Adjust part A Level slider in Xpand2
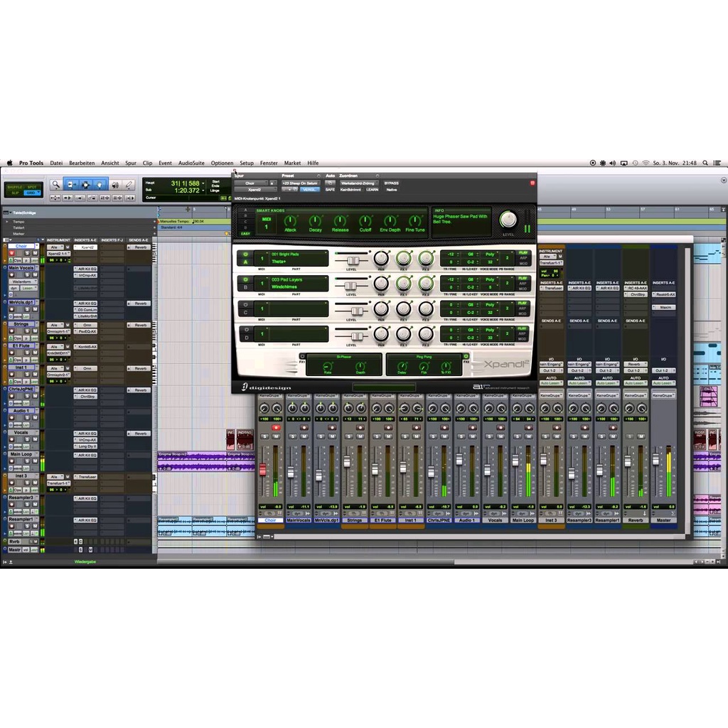 (353, 260)
